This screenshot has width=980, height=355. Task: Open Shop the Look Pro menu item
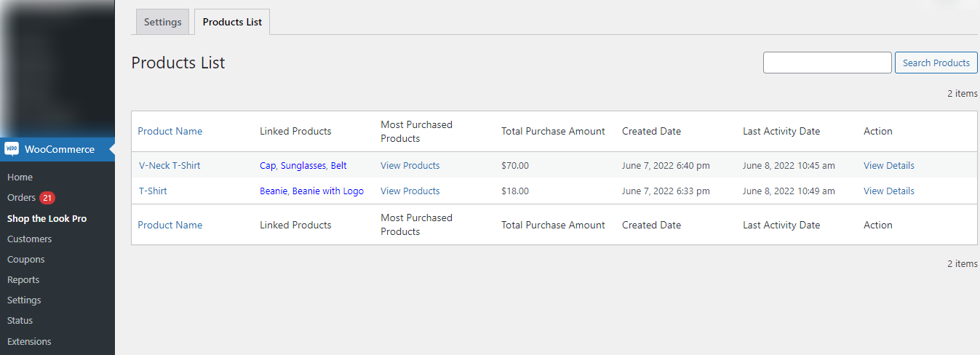point(47,218)
